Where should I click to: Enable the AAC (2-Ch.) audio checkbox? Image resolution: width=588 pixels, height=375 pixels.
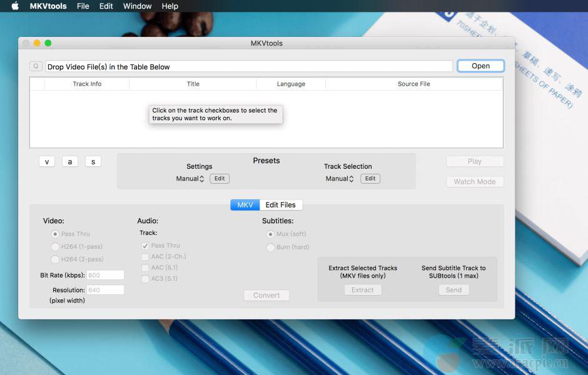[x=145, y=256]
